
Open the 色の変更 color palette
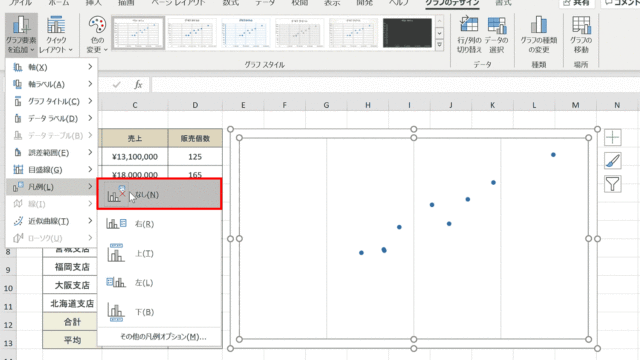tap(97, 35)
